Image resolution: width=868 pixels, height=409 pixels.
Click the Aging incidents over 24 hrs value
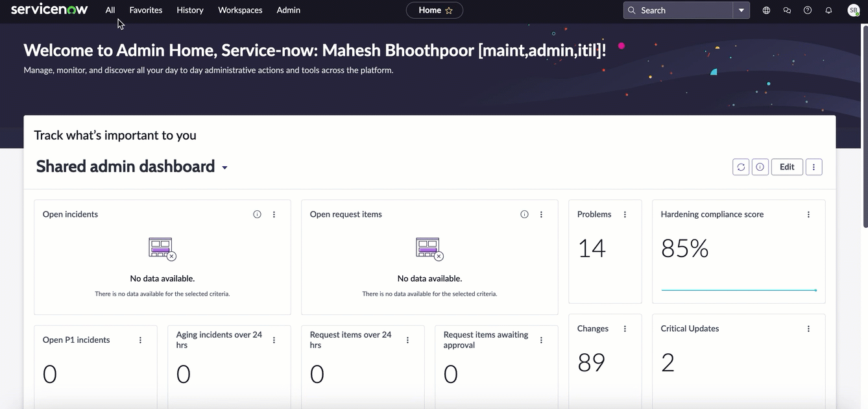tap(184, 374)
